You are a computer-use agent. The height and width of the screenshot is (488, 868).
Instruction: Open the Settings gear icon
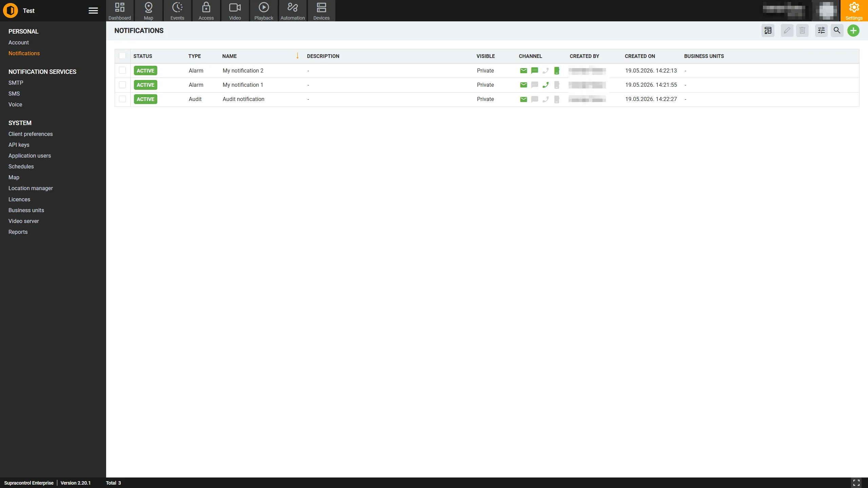click(x=854, y=11)
